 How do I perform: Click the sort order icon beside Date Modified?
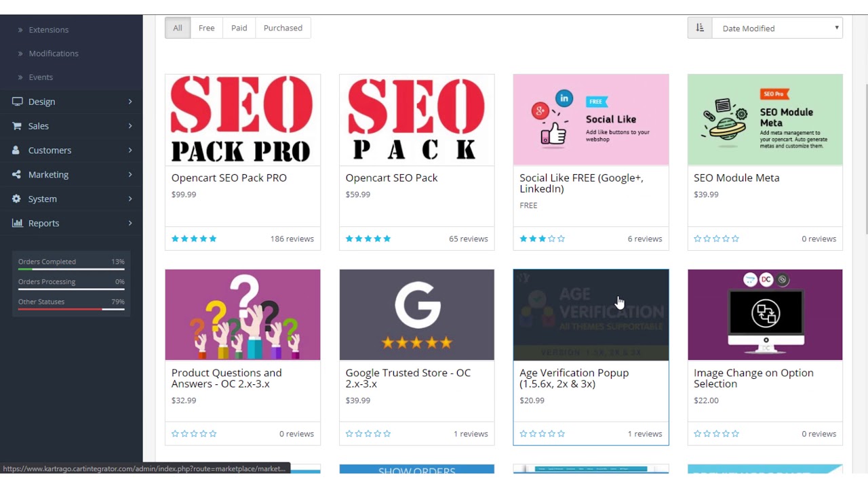700,28
